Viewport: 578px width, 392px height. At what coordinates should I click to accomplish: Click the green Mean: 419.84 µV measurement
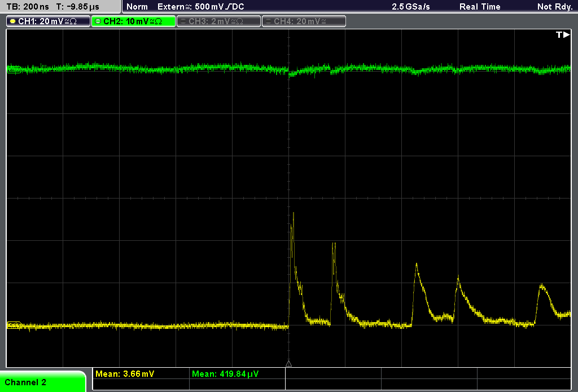click(225, 374)
